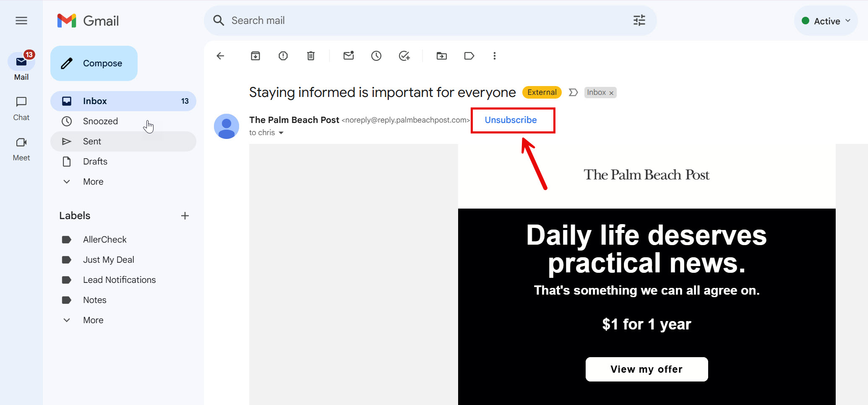
Task: Click the Unsubscribe link
Action: [x=511, y=120]
